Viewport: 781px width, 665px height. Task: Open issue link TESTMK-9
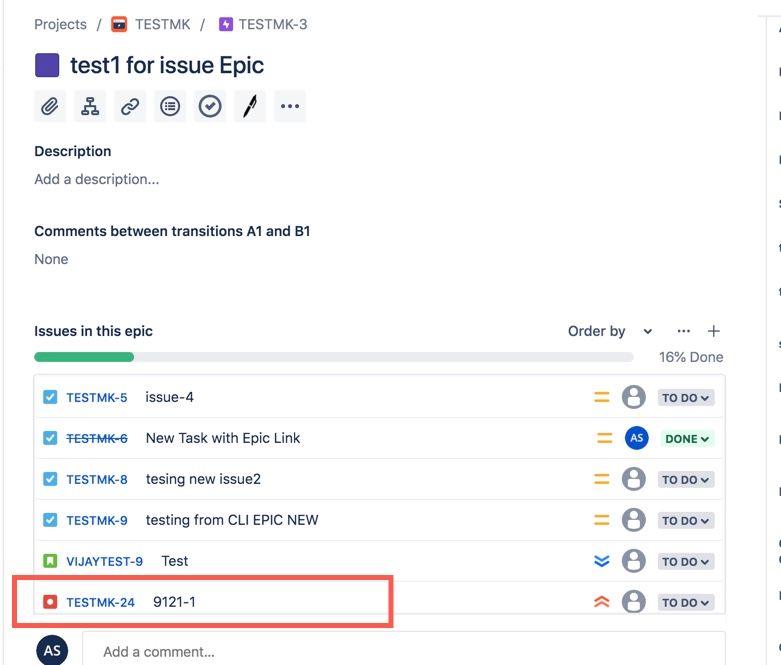pos(97,521)
